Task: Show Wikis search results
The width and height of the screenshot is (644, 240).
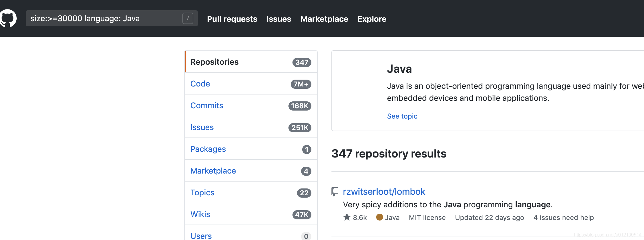Action: pos(251,214)
